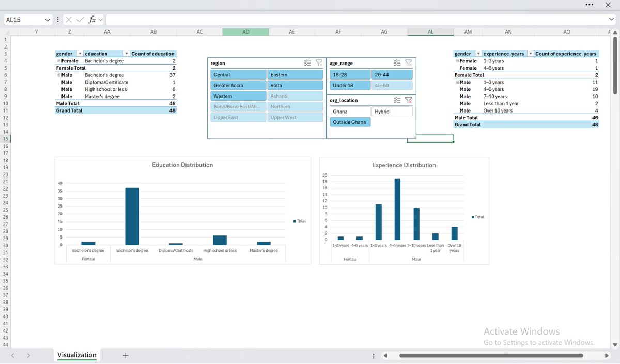Click the Grand Total cell in education pivot
This screenshot has width=620, height=364.
tap(69, 110)
